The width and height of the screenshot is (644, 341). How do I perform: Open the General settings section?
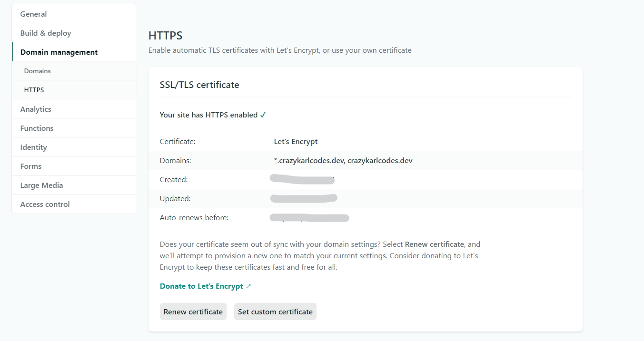(x=33, y=14)
